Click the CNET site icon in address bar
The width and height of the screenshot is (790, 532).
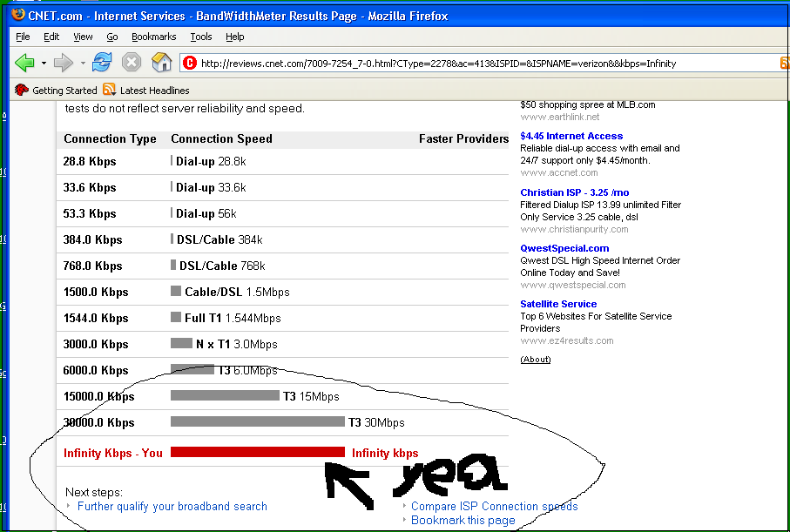pos(189,63)
